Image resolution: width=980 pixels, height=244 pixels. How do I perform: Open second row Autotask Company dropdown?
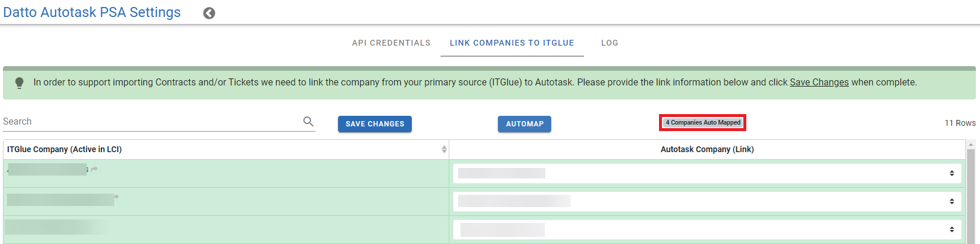[x=707, y=201]
